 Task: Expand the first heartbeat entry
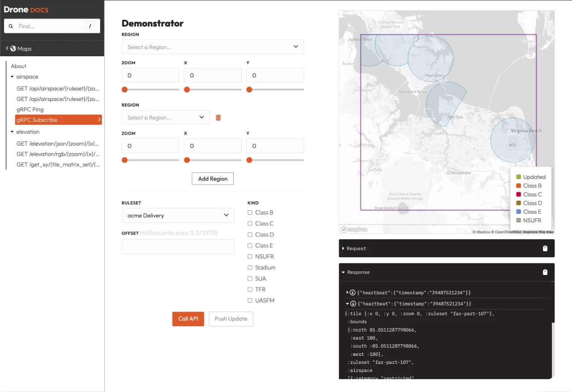pos(348,292)
